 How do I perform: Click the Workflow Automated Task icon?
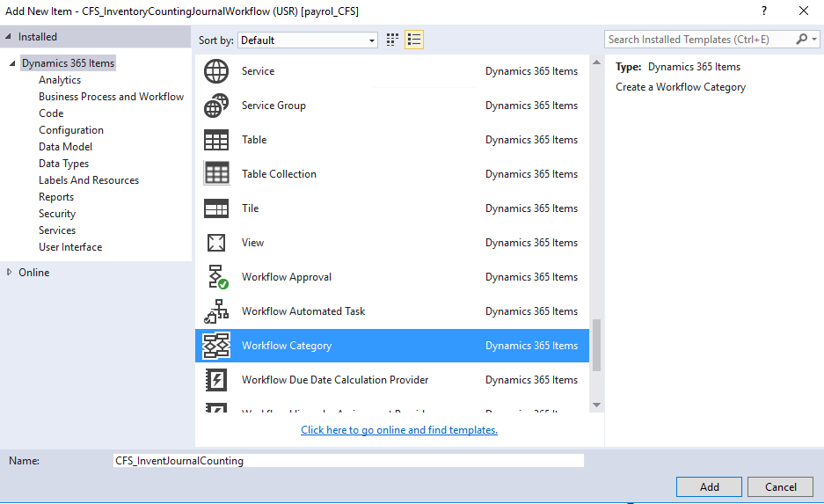tap(216, 311)
